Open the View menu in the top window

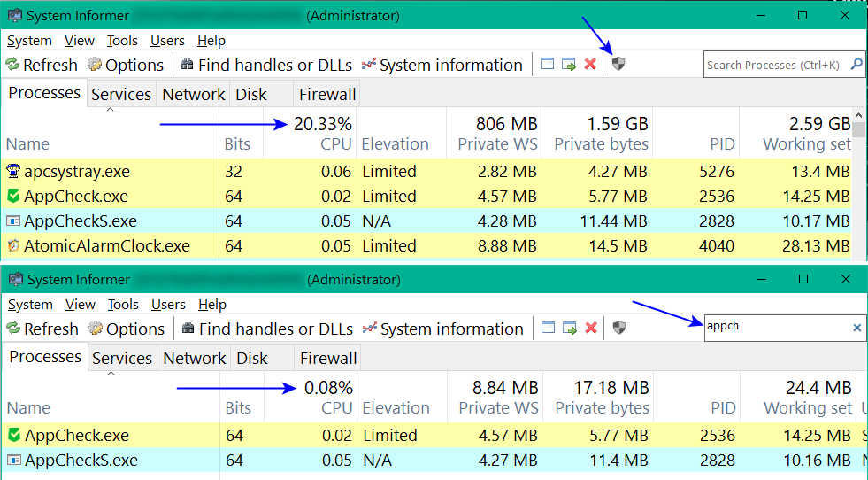79,41
